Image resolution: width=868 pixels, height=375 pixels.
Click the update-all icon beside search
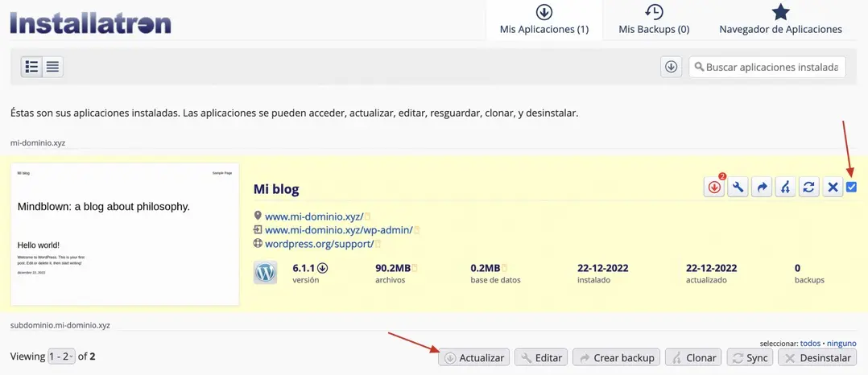pyautogui.click(x=671, y=67)
